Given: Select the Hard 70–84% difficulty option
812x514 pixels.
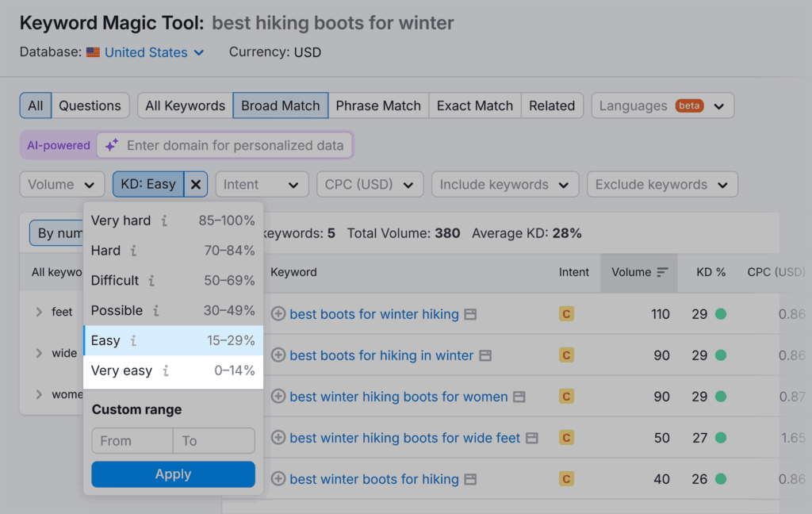Looking at the screenshot, I should (x=173, y=251).
